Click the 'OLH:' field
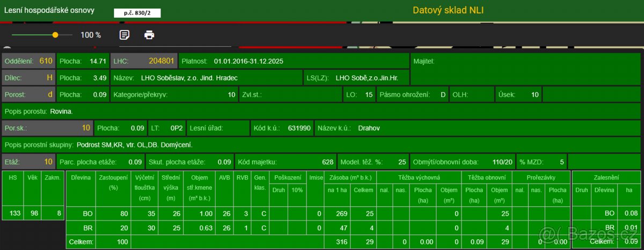The image size is (644, 250). point(472,95)
